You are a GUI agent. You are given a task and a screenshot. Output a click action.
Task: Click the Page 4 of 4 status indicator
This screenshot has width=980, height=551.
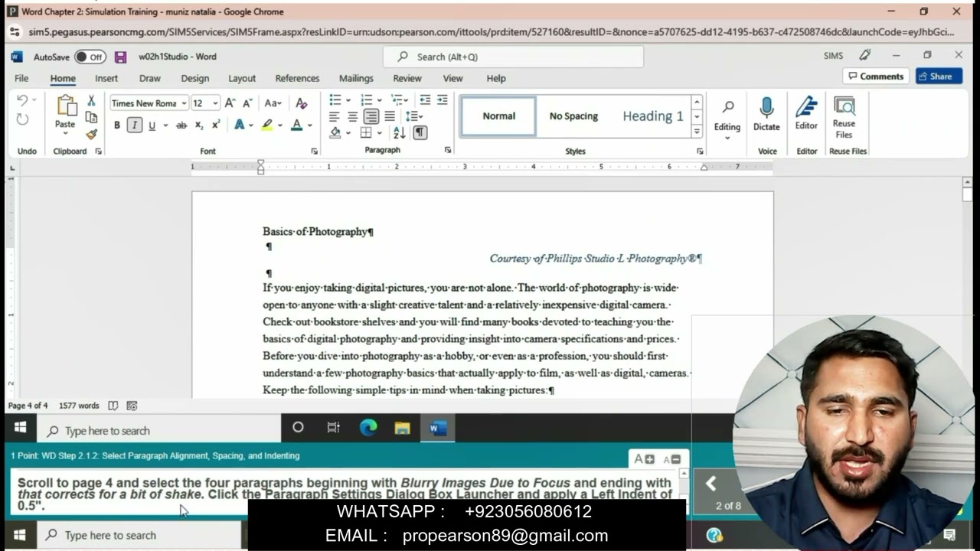tap(28, 406)
